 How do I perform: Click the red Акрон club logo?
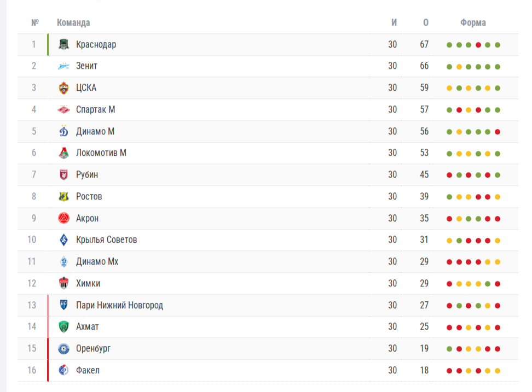(x=64, y=218)
